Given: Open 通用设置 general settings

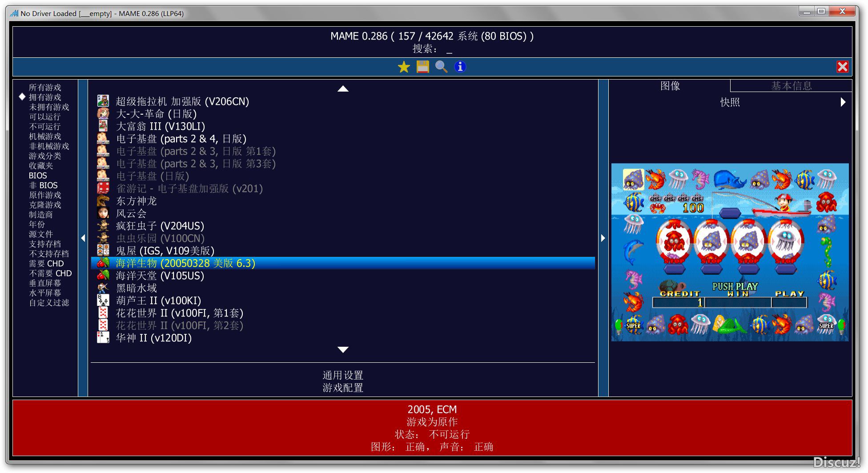Looking at the screenshot, I should [x=343, y=375].
